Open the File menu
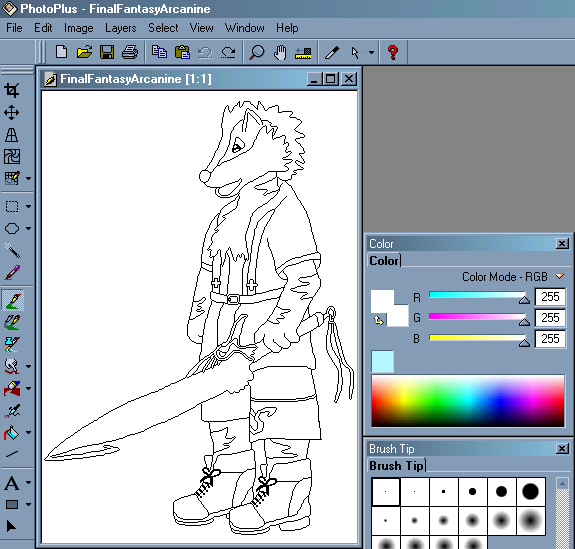Viewport: 575px width, 549px height. click(14, 28)
